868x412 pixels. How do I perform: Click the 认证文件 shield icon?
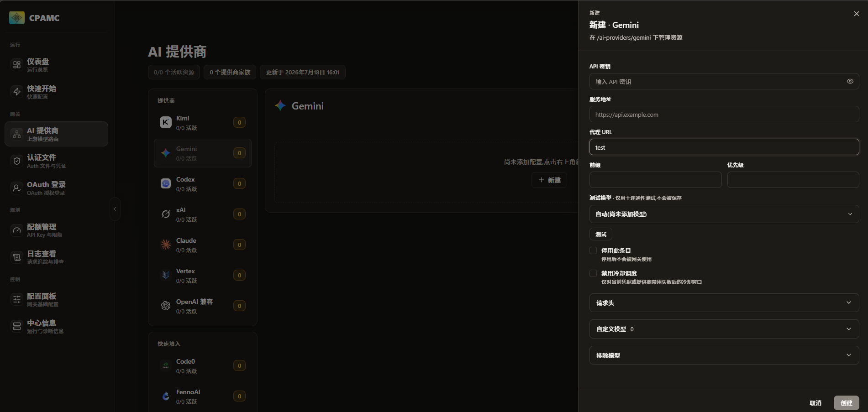pos(17,161)
